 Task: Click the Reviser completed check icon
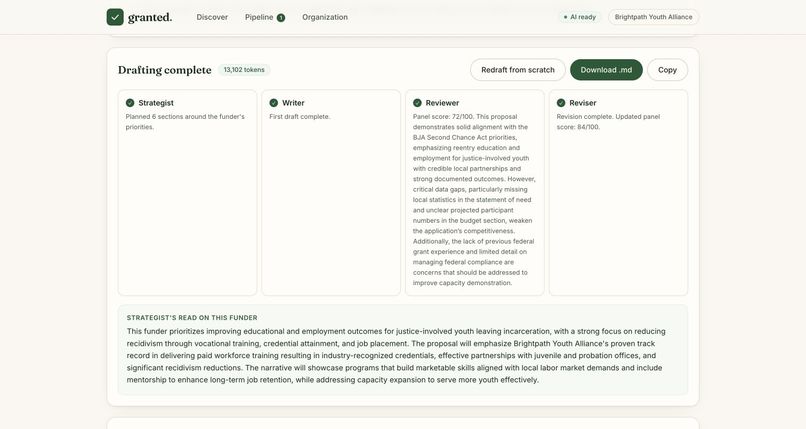[561, 103]
